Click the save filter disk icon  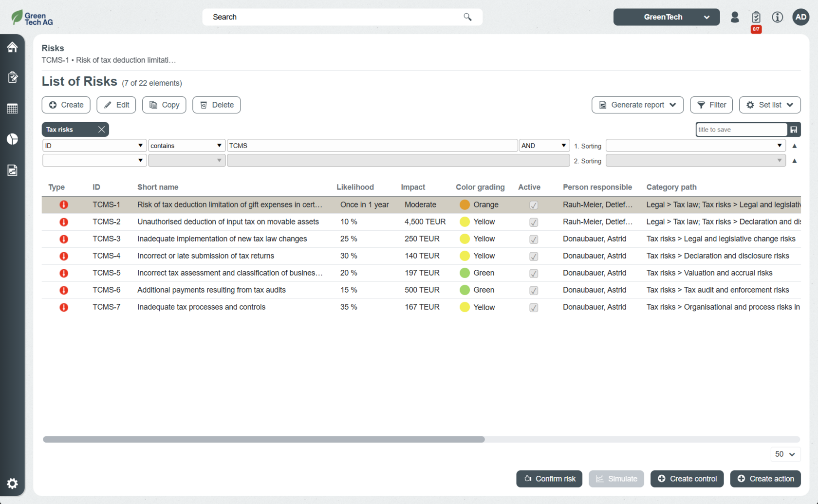[x=794, y=130]
